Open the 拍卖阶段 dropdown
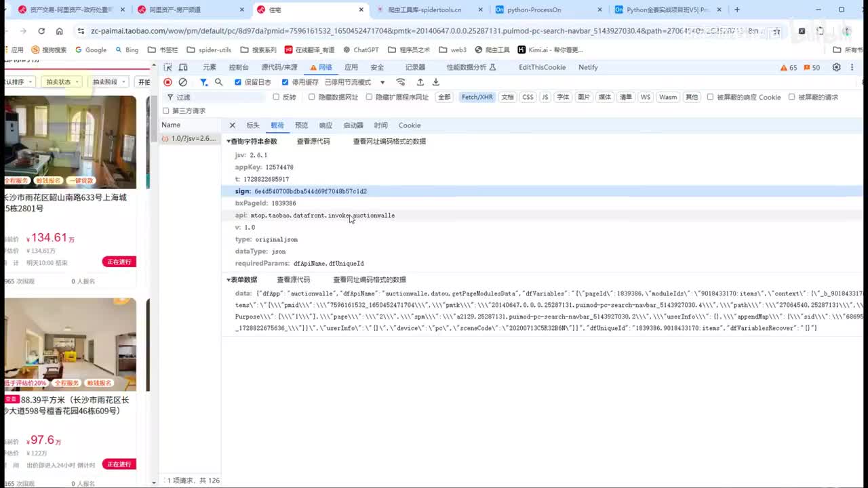868x488 pixels. tap(108, 81)
